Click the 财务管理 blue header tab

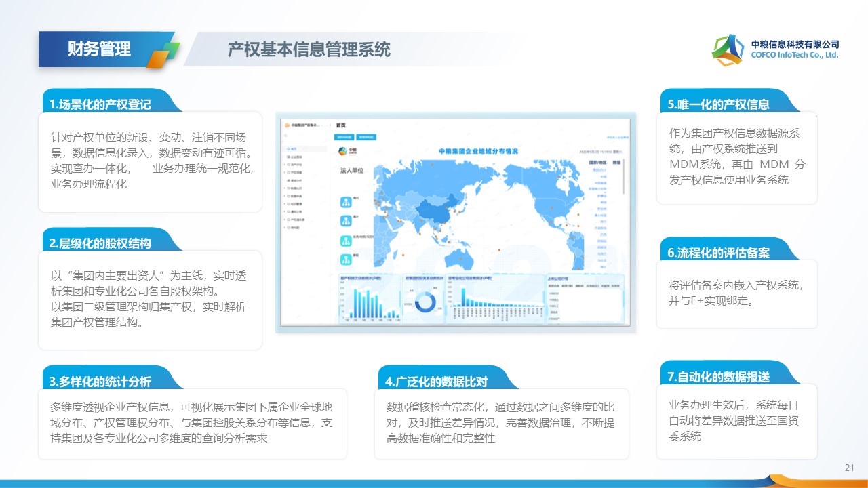point(99,49)
